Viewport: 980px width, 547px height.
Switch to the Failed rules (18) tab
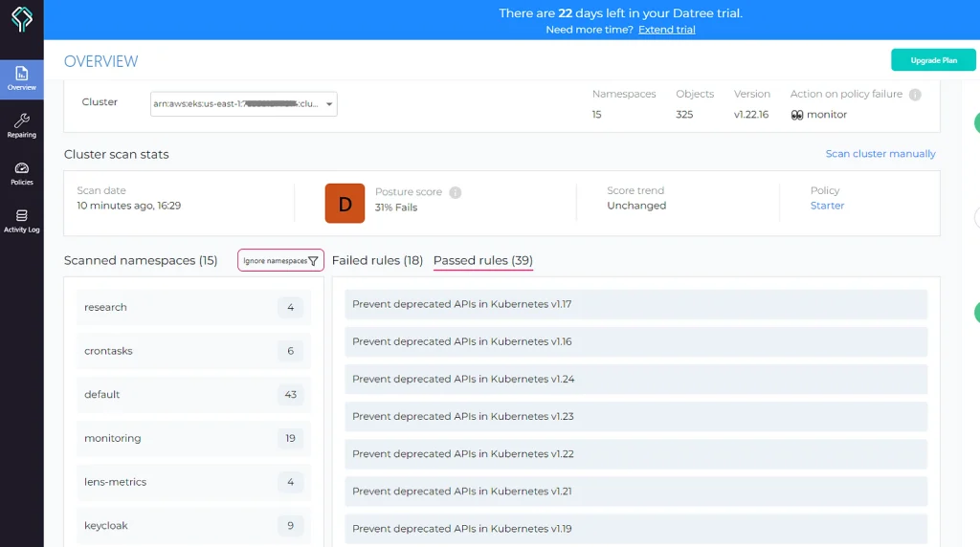[377, 260]
